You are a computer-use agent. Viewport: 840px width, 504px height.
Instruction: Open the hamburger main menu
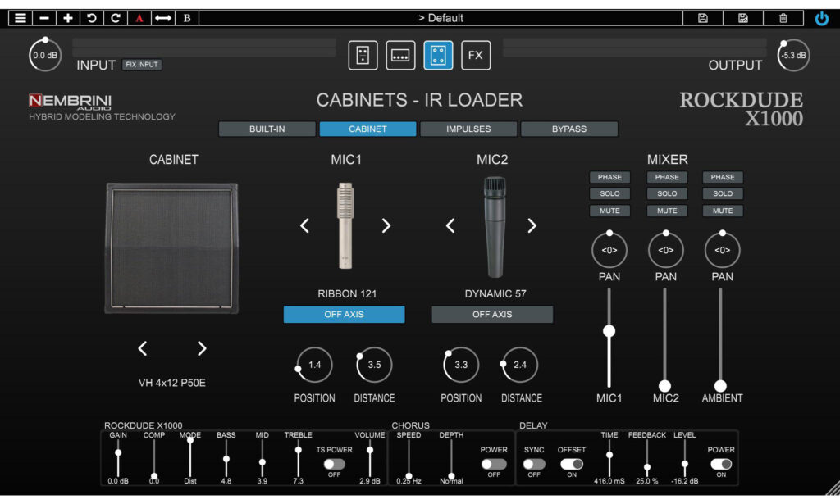(x=21, y=18)
